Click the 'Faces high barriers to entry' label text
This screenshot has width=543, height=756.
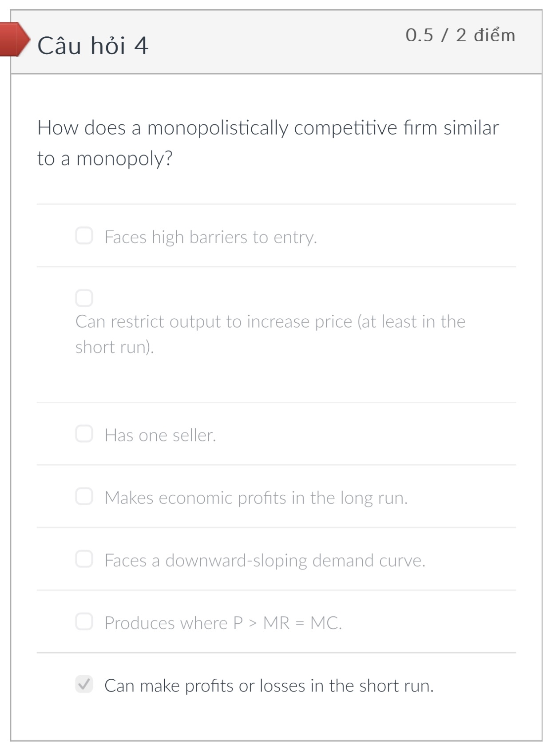[x=210, y=237]
